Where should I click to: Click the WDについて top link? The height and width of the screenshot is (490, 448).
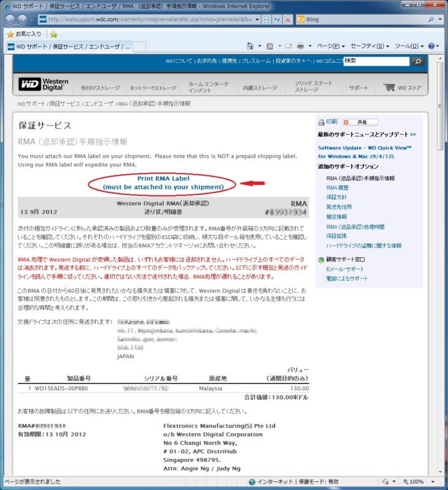[x=179, y=61]
